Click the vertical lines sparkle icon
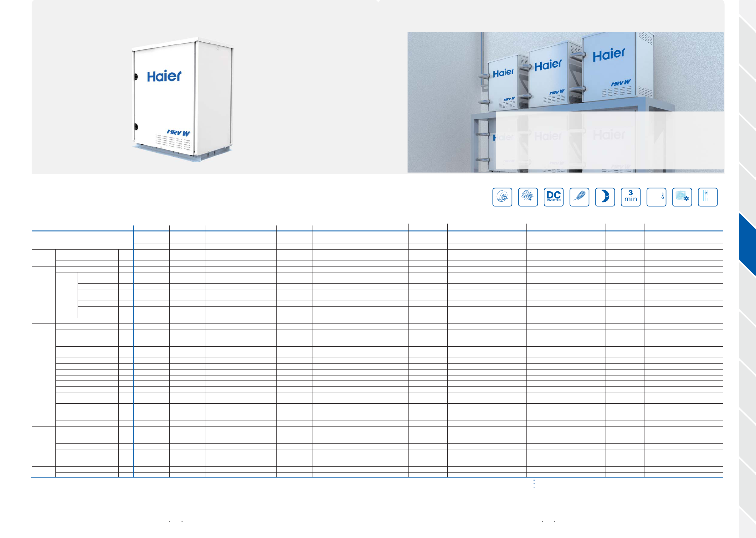The image size is (756, 538). tap(708, 197)
